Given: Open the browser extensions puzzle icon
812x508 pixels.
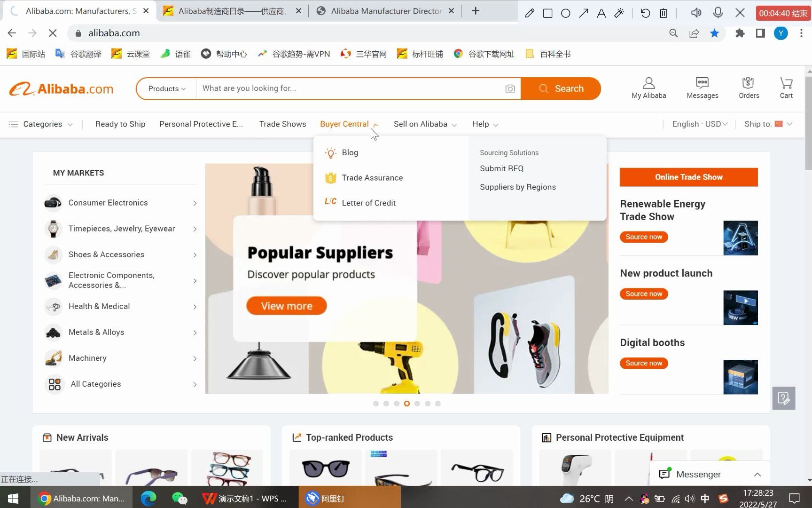Looking at the screenshot, I should pyautogui.click(x=740, y=33).
